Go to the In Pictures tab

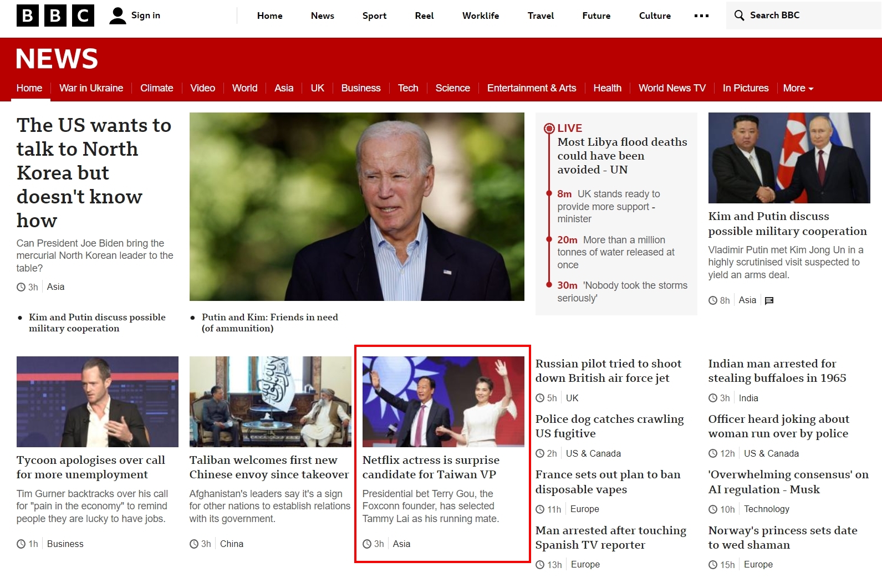pyautogui.click(x=746, y=88)
